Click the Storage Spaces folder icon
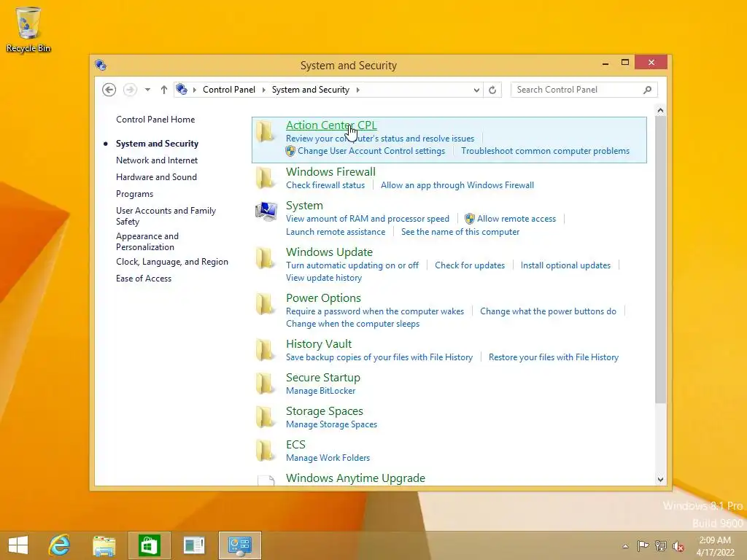The image size is (747, 560). (266, 417)
